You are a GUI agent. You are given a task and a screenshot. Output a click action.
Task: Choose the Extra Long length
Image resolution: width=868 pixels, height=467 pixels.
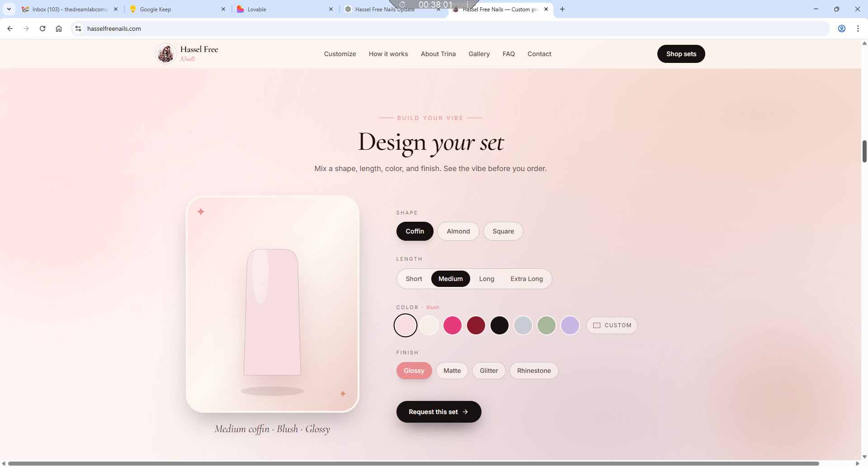[527, 279]
